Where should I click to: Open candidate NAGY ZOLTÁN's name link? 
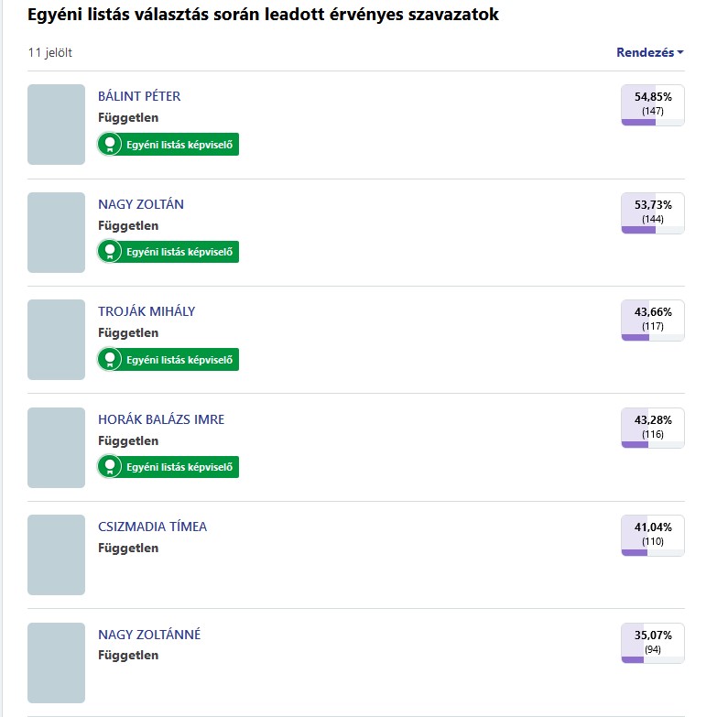point(141,204)
